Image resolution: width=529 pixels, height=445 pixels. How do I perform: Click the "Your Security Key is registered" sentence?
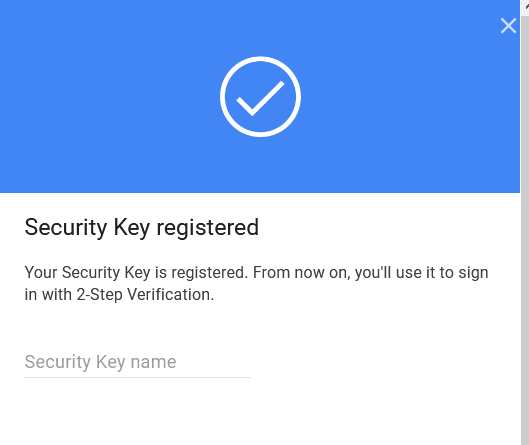(136, 273)
